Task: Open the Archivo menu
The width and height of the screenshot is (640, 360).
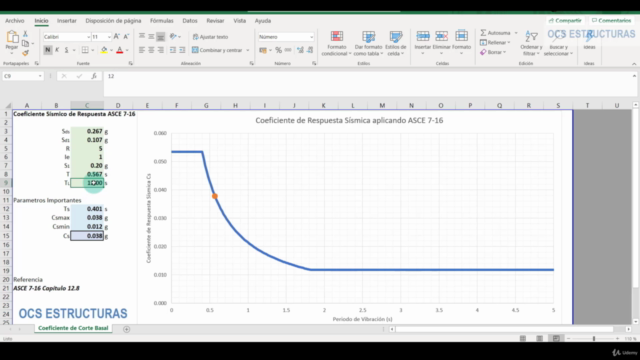Action: pyautogui.click(x=15, y=20)
